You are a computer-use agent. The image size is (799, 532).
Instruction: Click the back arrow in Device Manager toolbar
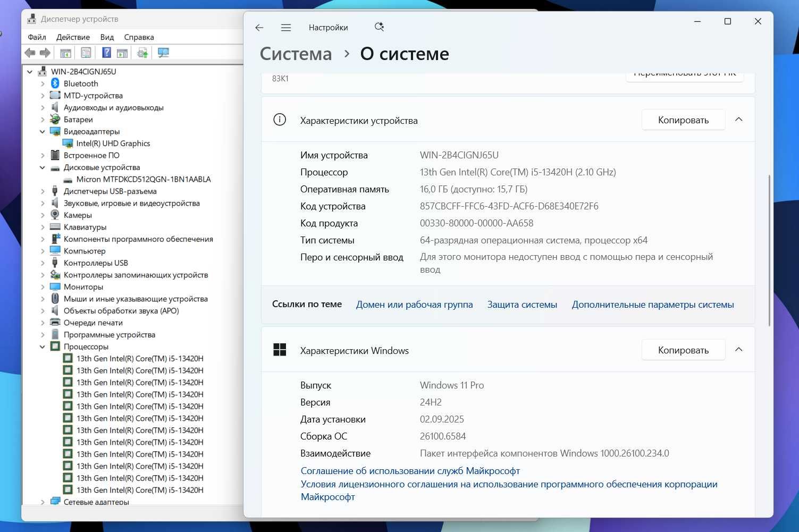30,53
